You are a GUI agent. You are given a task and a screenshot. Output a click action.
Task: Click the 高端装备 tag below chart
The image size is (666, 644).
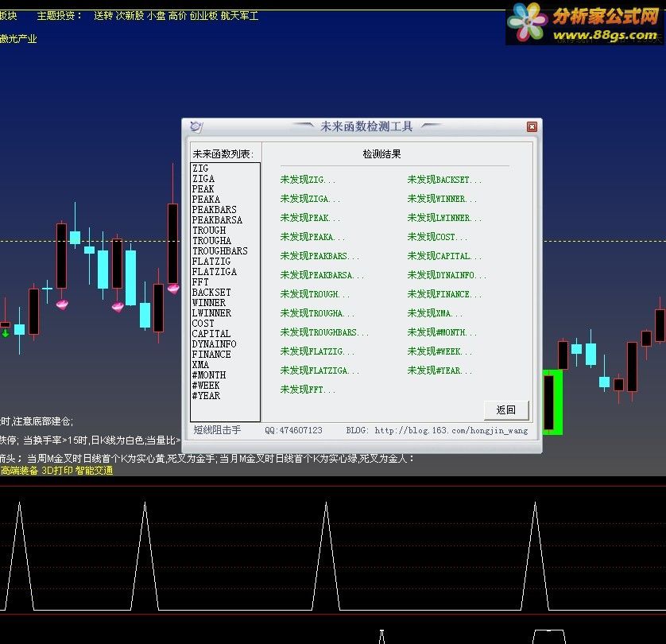point(19,471)
